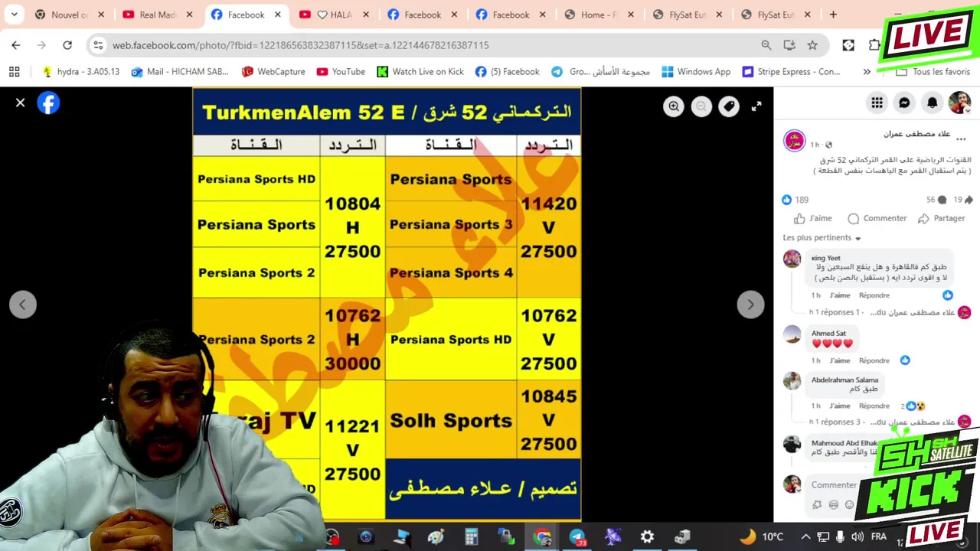Close the active Facebook tab
Screen dimensions: 980x551
tap(278, 15)
